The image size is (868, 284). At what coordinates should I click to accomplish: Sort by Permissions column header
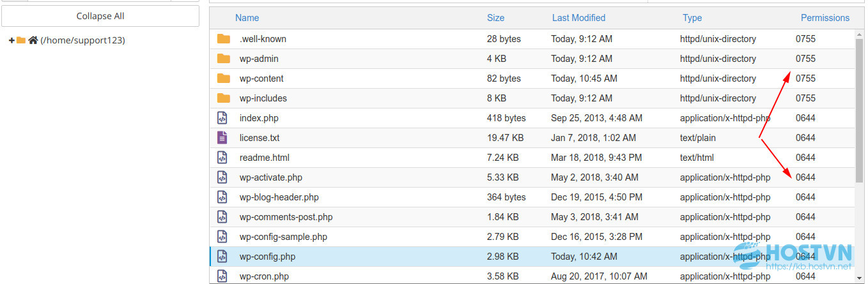point(825,18)
